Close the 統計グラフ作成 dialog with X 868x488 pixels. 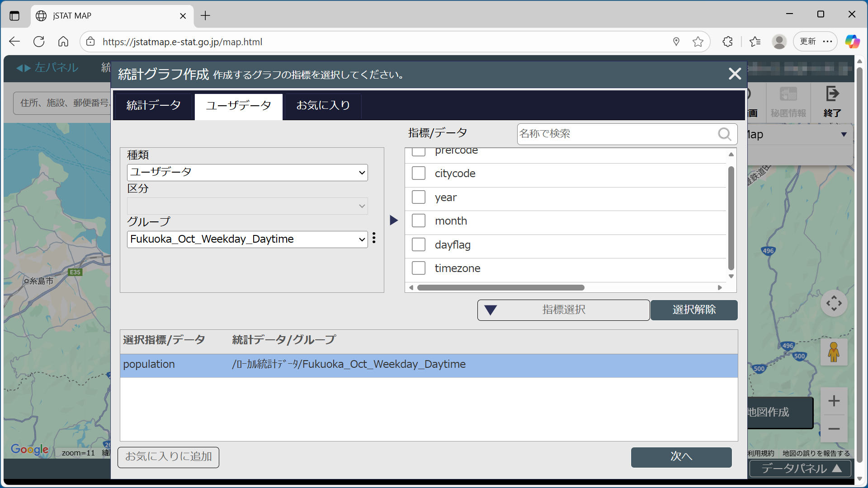click(x=735, y=74)
